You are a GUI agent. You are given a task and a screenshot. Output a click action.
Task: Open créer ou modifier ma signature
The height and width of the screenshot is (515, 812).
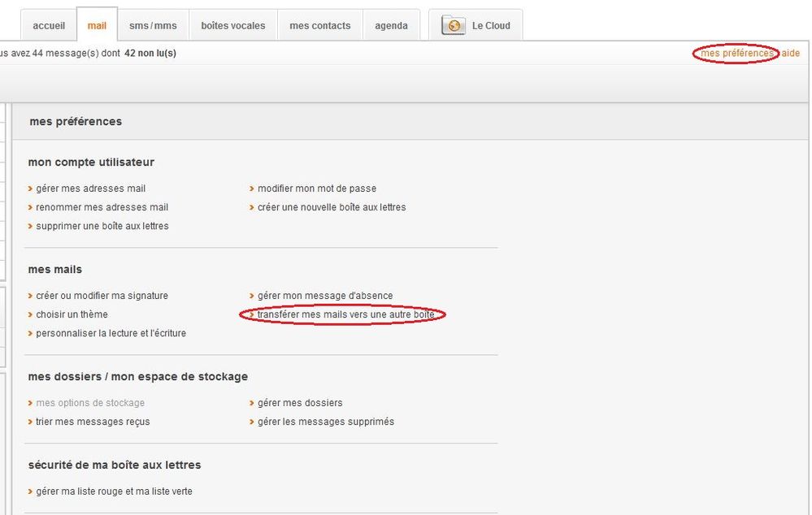tap(102, 296)
